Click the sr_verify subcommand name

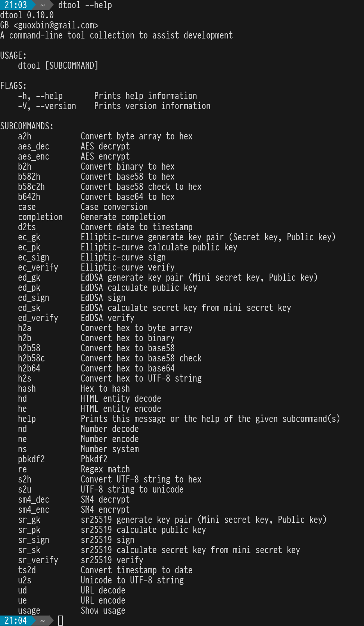(x=38, y=560)
